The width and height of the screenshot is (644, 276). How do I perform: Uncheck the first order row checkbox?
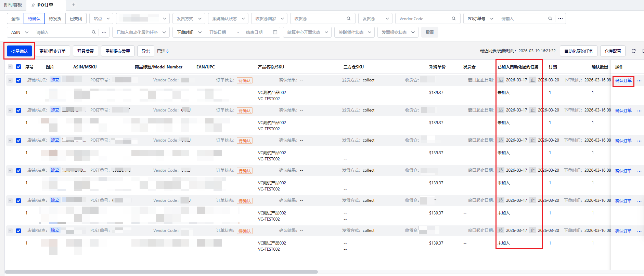pyautogui.click(x=18, y=80)
